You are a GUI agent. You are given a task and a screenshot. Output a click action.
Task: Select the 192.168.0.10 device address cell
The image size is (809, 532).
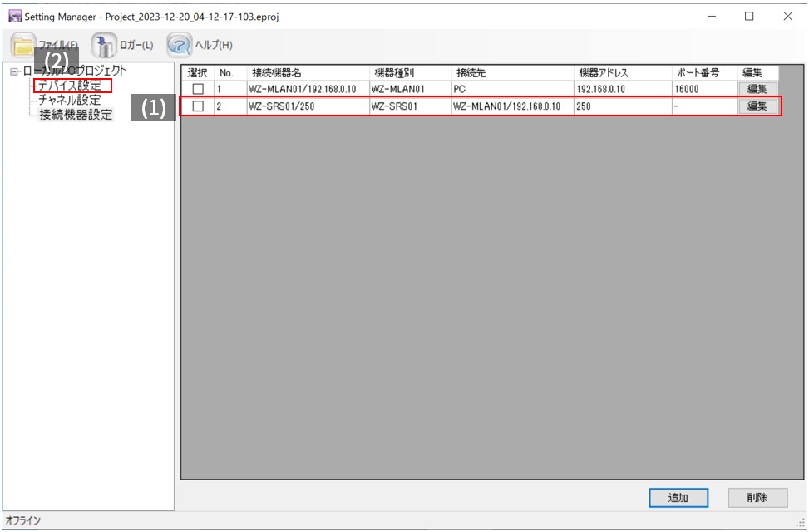623,89
